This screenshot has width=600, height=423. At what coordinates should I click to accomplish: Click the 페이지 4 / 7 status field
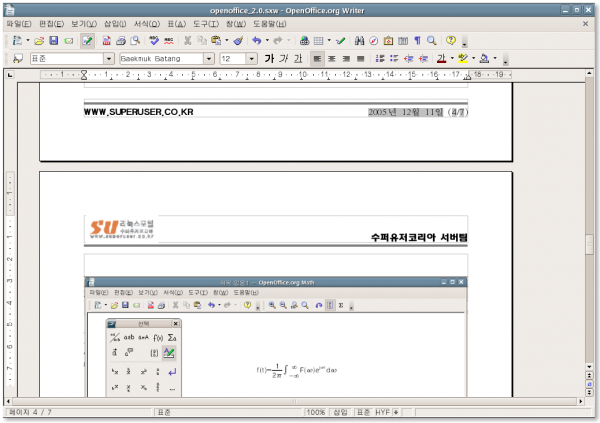point(78,412)
